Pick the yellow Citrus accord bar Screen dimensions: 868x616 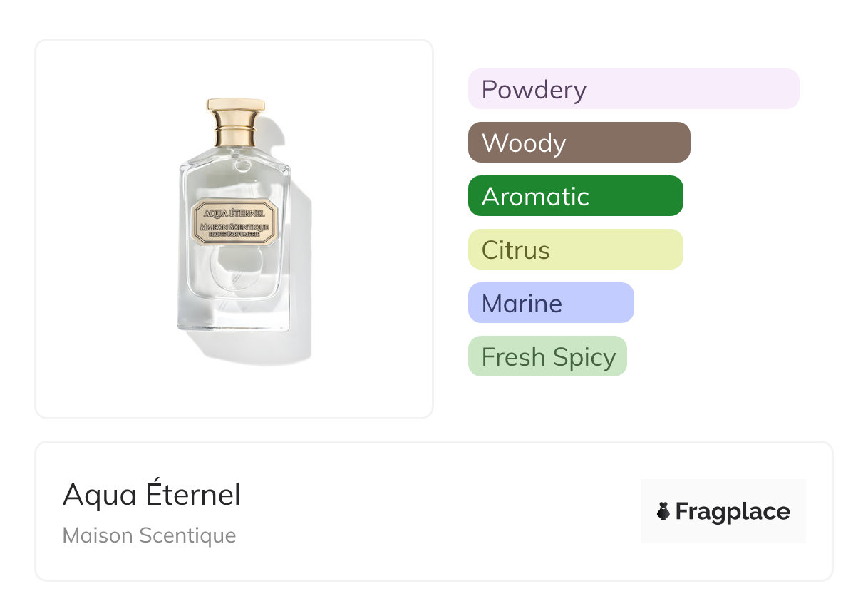[x=575, y=250]
